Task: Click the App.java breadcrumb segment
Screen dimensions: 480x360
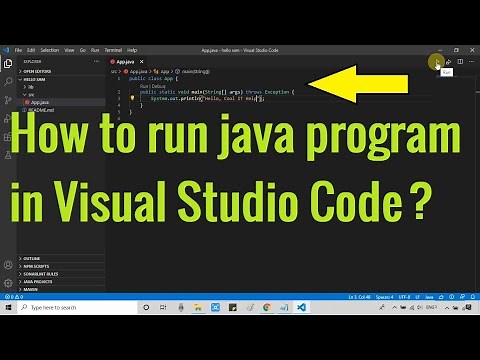Action: click(x=136, y=71)
